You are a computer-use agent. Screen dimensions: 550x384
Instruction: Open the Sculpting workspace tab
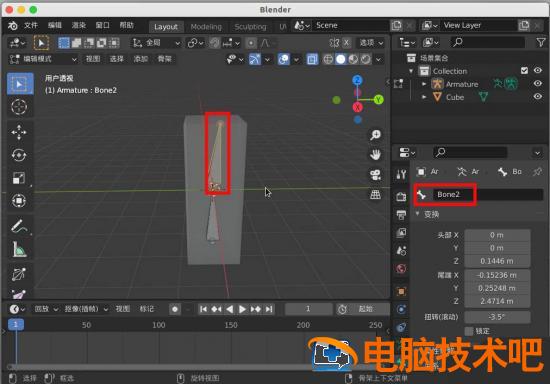[x=250, y=27]
